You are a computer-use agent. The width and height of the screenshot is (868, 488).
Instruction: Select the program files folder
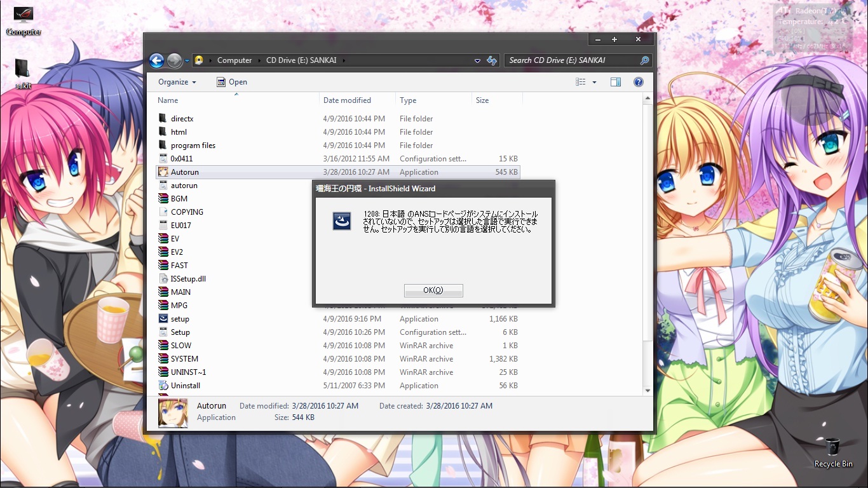[x=193, y=146]
